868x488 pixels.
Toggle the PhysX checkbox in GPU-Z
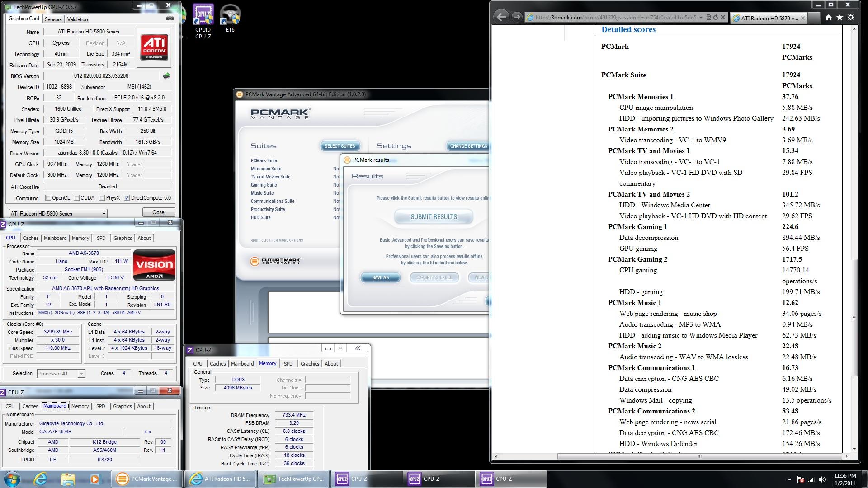[x=102, y=198]
